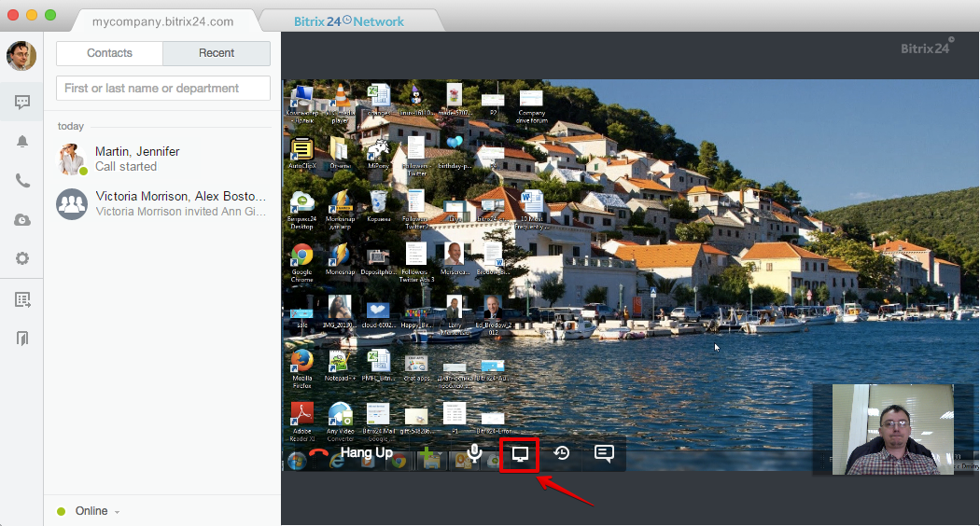This screenshot has height=526, width=980.
Task: Focus the name or department search field
Action: [163, 88]
